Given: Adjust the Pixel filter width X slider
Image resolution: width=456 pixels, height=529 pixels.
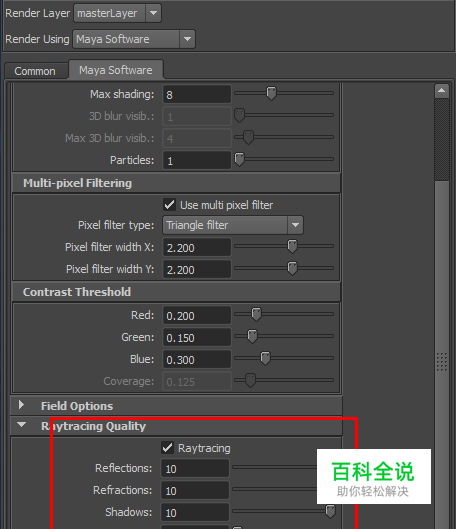Looking at the screenshot, I should (x=292, y=246).
